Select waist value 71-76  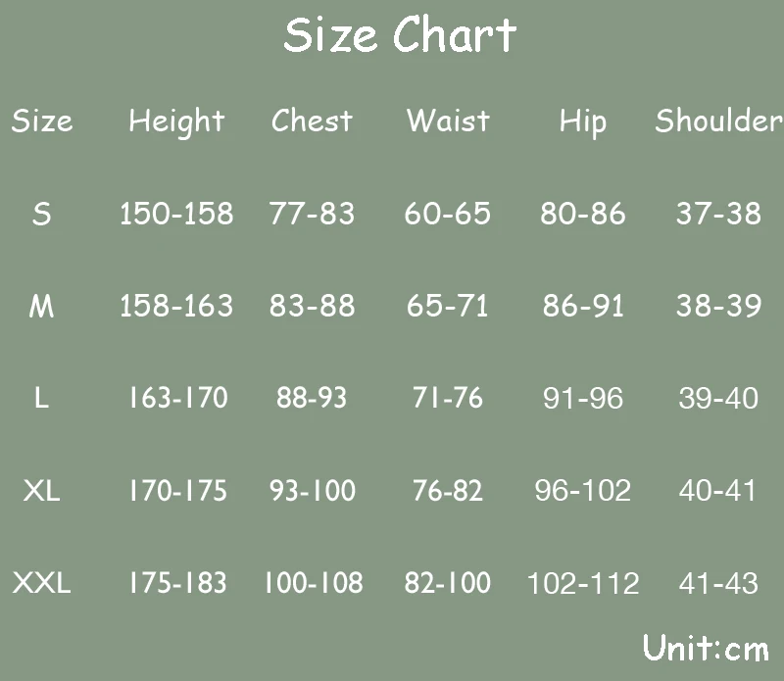448,398
